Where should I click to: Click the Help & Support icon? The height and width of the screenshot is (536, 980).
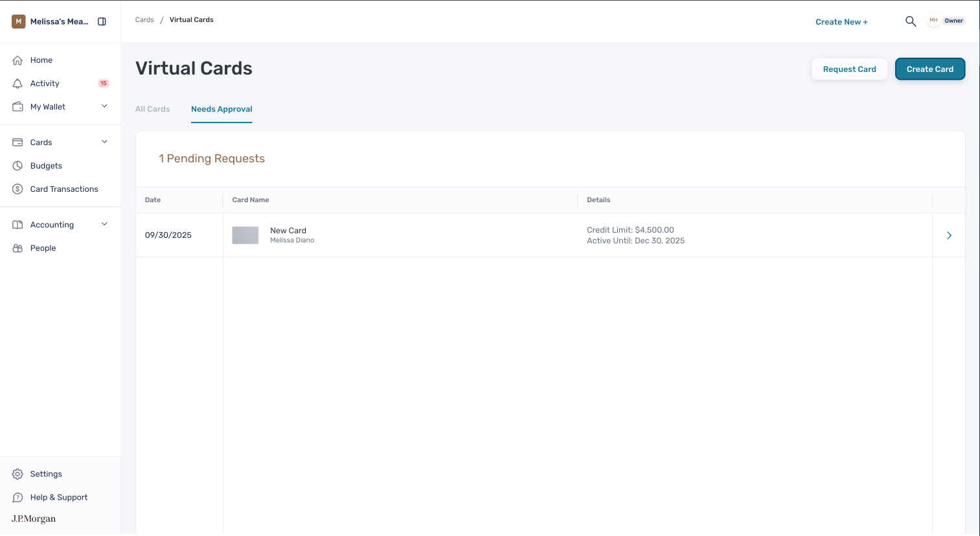tap(17, 498)
